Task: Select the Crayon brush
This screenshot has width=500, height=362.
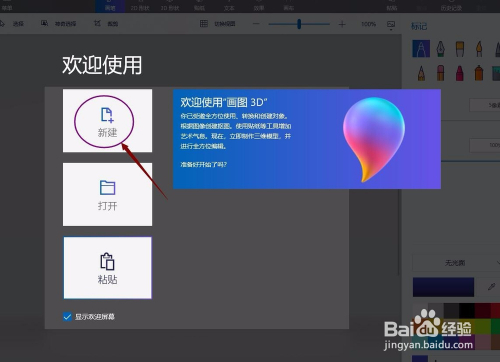Action: coord(460,73)
